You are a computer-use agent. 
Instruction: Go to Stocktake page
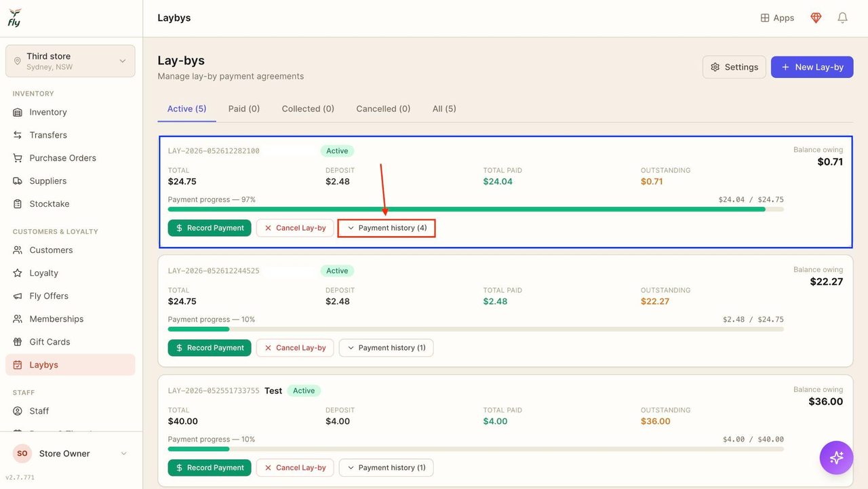tap(71, 204)
